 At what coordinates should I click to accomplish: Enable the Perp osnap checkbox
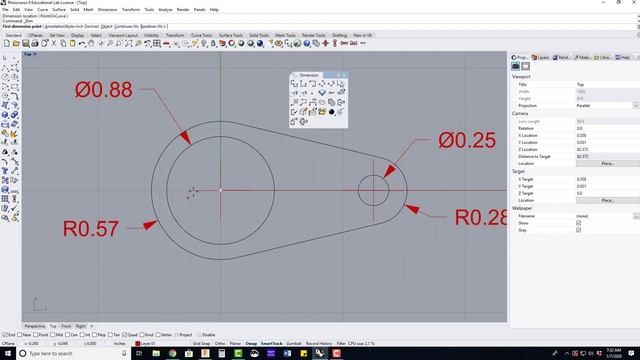click(95, 335)
